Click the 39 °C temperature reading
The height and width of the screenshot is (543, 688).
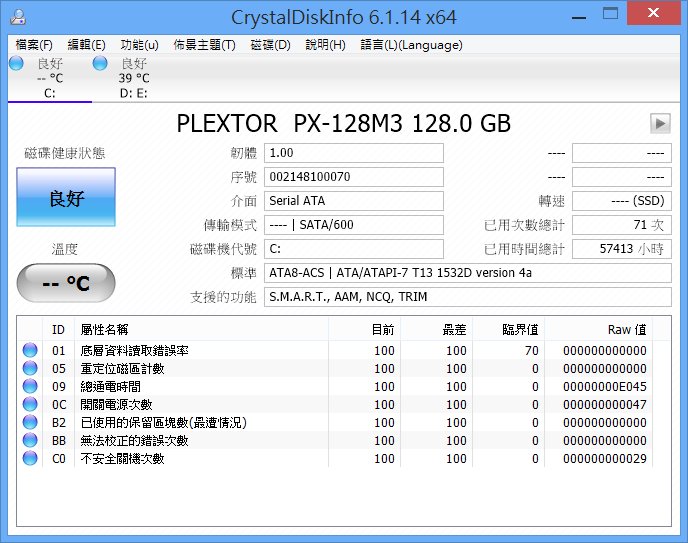(x=134, y=78)
